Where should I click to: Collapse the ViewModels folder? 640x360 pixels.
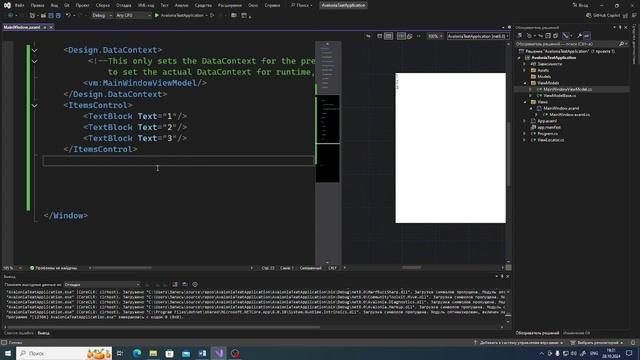coord(525,83)
